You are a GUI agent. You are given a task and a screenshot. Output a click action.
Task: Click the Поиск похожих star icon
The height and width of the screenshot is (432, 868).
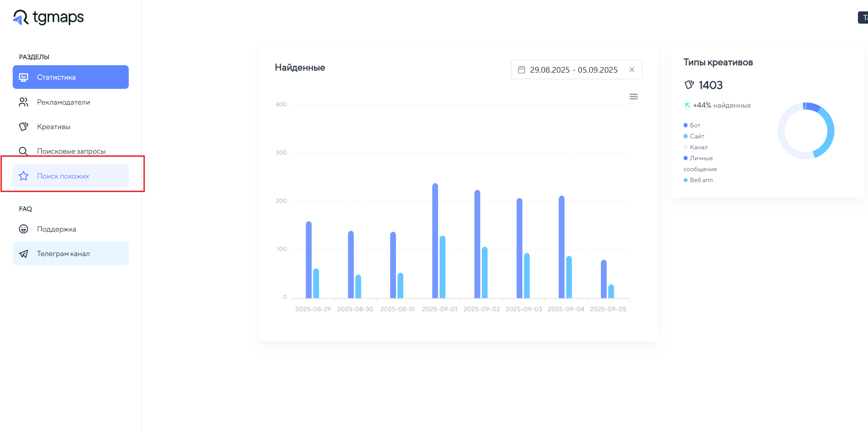pos(24,176)
